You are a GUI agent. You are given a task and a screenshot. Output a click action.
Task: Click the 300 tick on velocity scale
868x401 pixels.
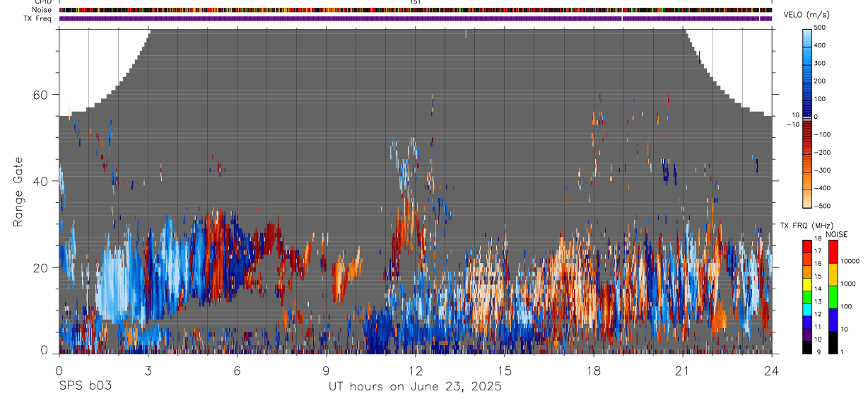tap(821, 63)
